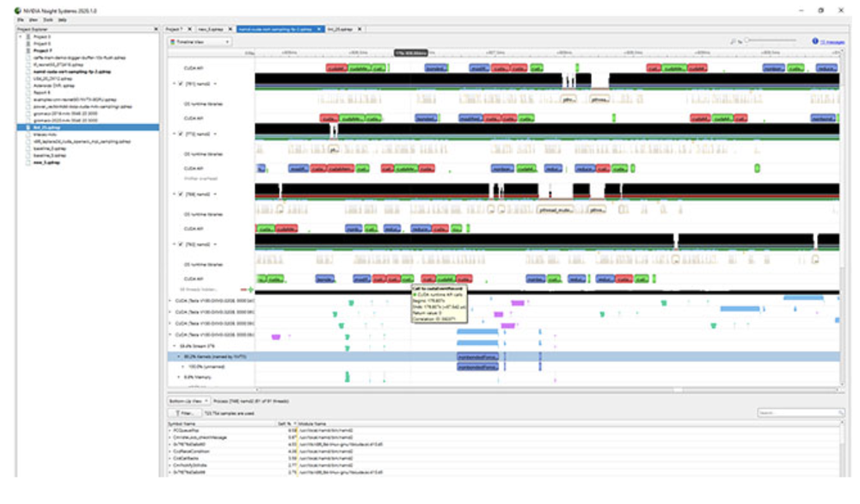Click the Profiler overhead row label
This screenshot has width=860, height=504.
(x=200, y=179)
